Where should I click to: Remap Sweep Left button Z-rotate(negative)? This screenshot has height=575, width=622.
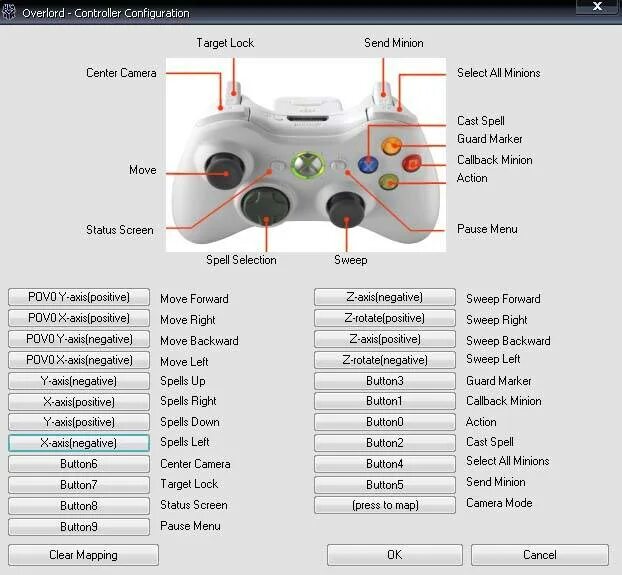(385, 360)
